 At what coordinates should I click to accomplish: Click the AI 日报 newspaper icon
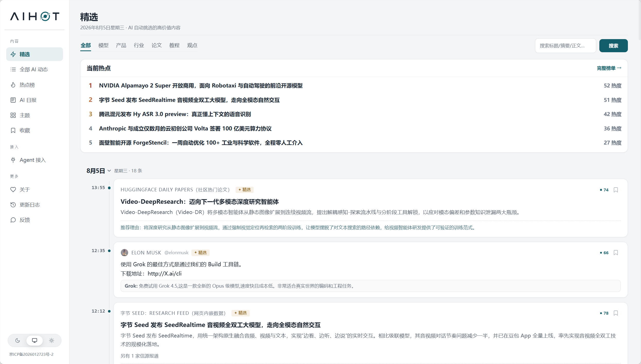click(13, 100)
